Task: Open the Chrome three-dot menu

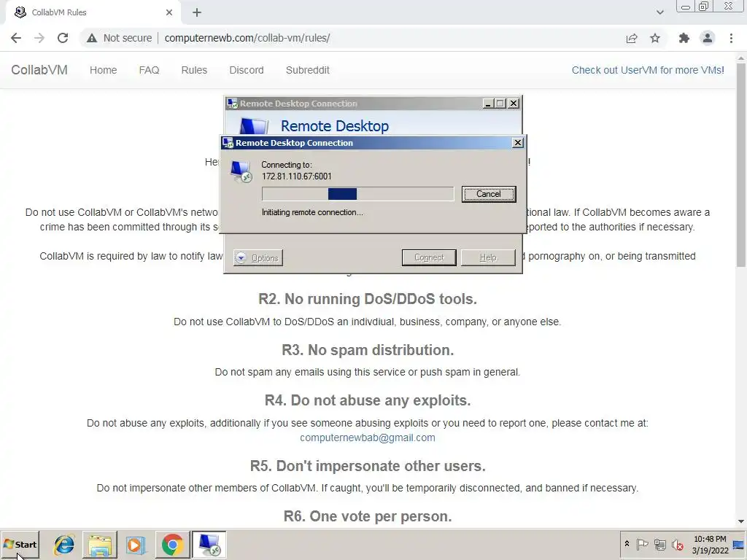Action: pos(731,38)
